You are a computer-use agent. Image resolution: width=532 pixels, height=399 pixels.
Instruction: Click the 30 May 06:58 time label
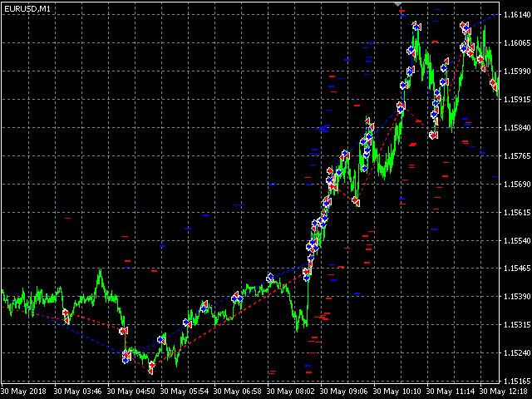click(238, 392)
